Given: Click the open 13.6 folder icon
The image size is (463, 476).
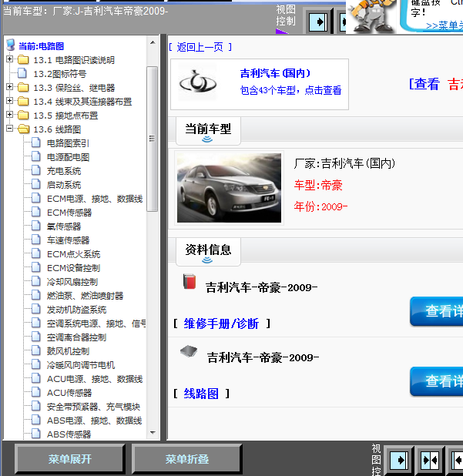Looking at the screenshot, I should pos(23,129).
